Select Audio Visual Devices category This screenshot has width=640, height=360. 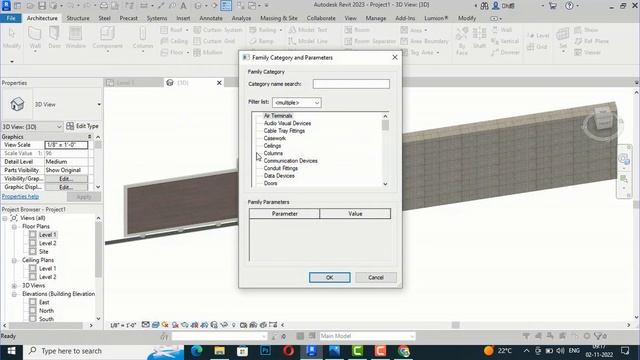tap(287, 123)
